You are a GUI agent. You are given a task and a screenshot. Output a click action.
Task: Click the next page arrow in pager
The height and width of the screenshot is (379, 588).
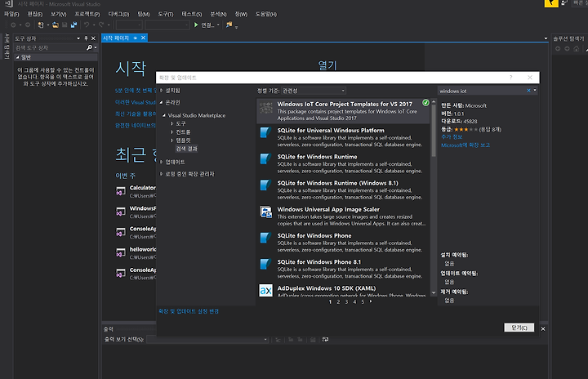(x=371, y=301)
